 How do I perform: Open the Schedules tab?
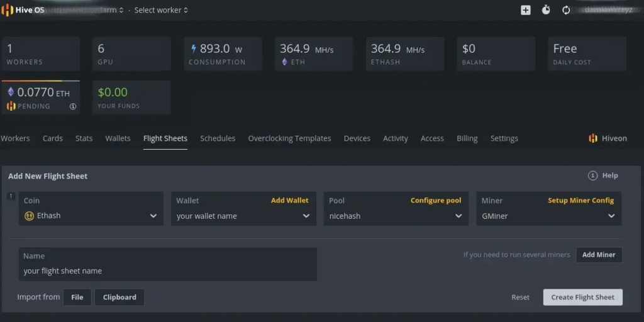tap(218, 138)
